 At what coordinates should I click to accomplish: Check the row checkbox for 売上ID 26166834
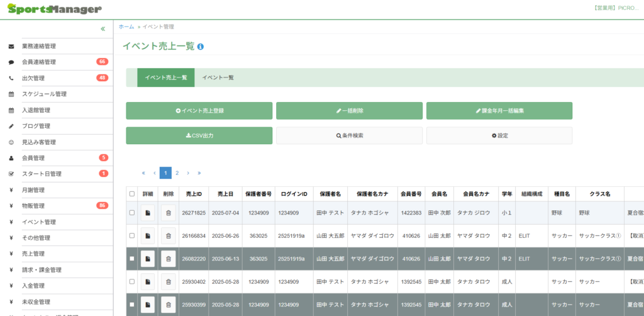click(x=132, y=235)
